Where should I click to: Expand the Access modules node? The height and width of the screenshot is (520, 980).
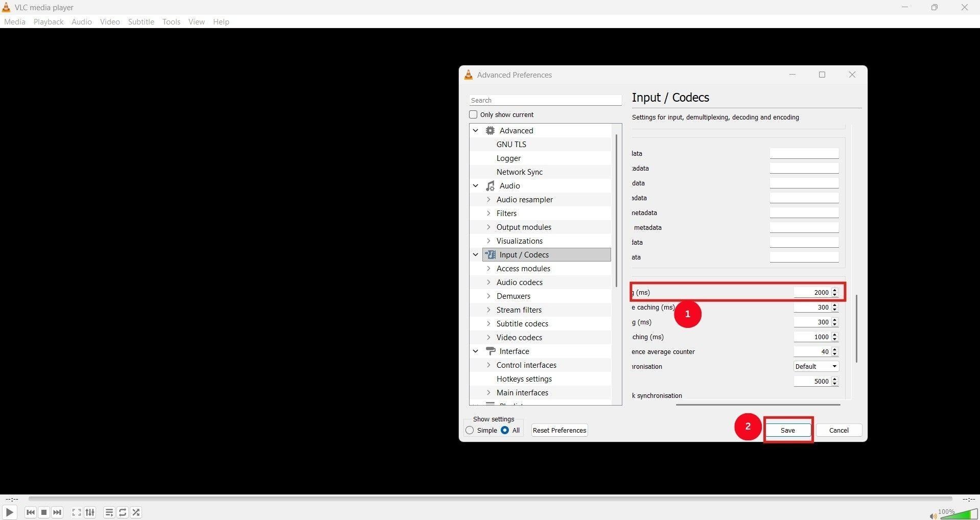click(x=488, y=269)
